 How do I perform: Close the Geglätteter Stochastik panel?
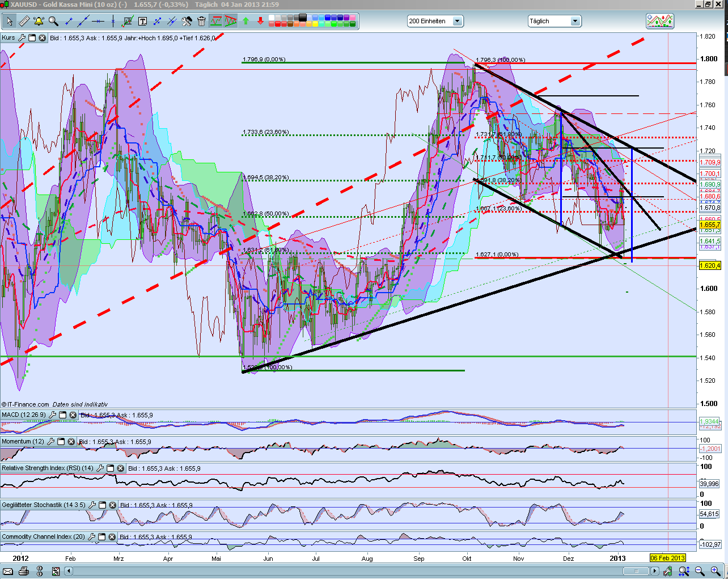click(x=113, y=505)
